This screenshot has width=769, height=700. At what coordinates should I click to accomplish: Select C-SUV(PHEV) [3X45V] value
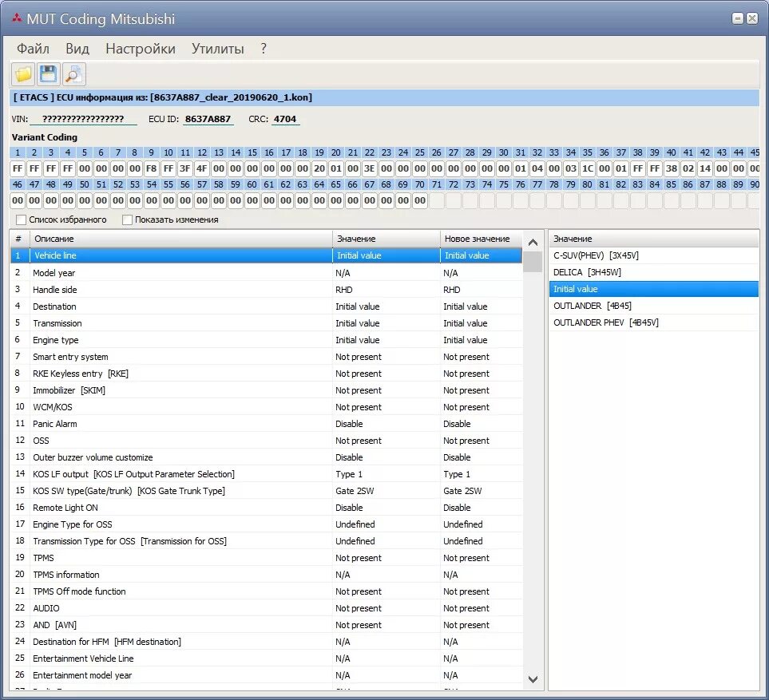[654, 255]
